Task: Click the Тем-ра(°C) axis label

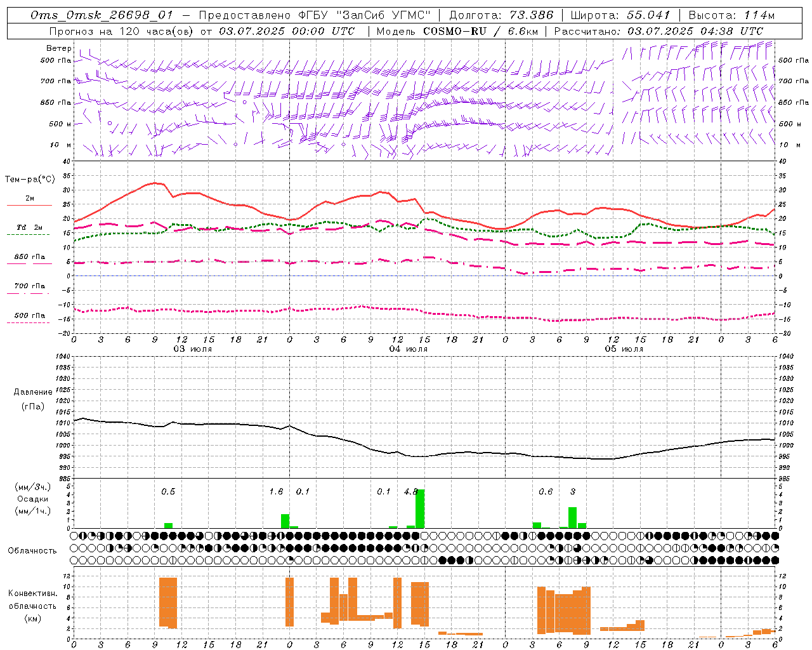Action: 30,180
